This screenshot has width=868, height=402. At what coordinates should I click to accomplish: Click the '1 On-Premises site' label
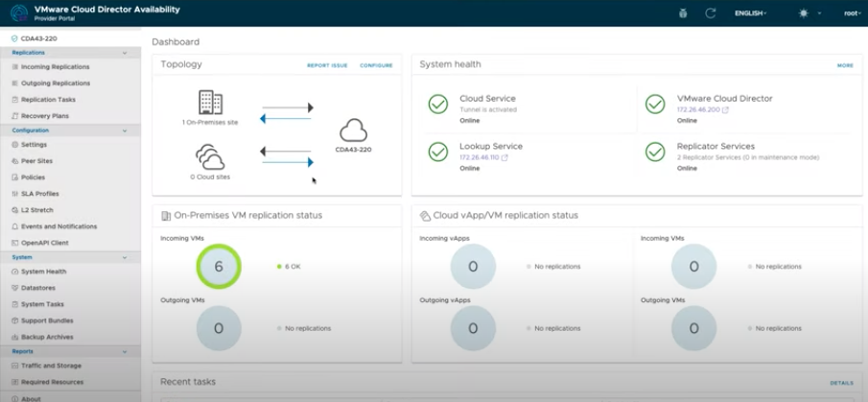(x=210, y=123)
